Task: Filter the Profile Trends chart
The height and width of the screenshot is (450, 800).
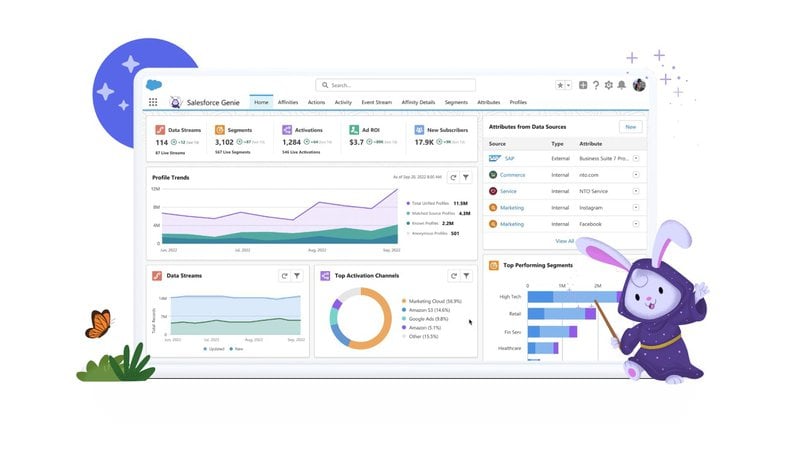Action: (466, 177)
